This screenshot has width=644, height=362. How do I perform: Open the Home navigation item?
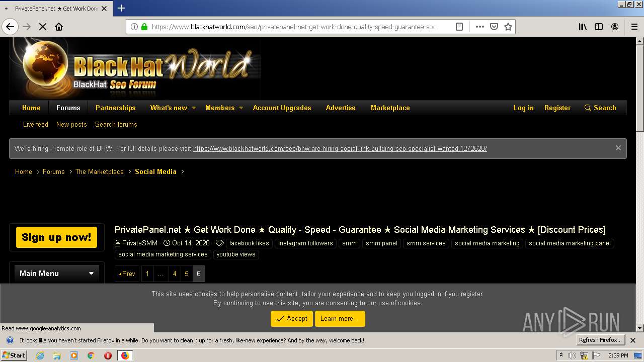click(31, 108)
